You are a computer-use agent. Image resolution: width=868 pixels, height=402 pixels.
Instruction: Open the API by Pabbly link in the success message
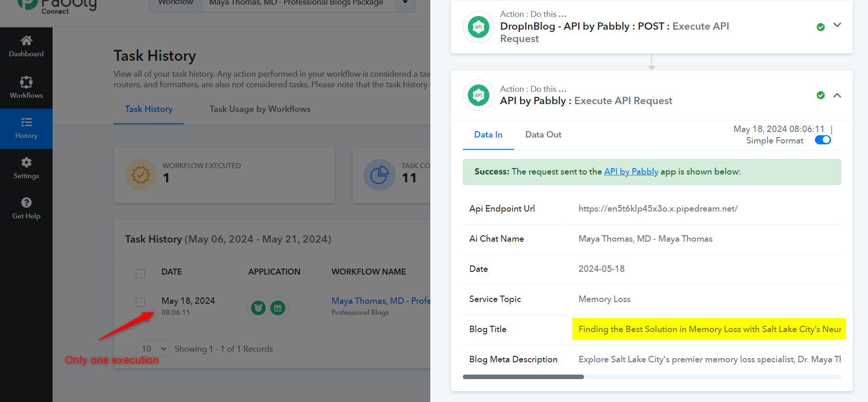coord(631,172)
